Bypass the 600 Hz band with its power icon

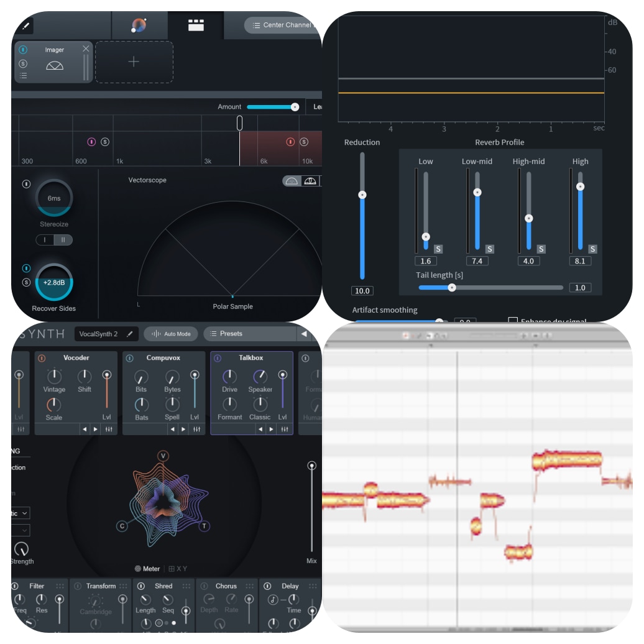[x=91, y=142]
